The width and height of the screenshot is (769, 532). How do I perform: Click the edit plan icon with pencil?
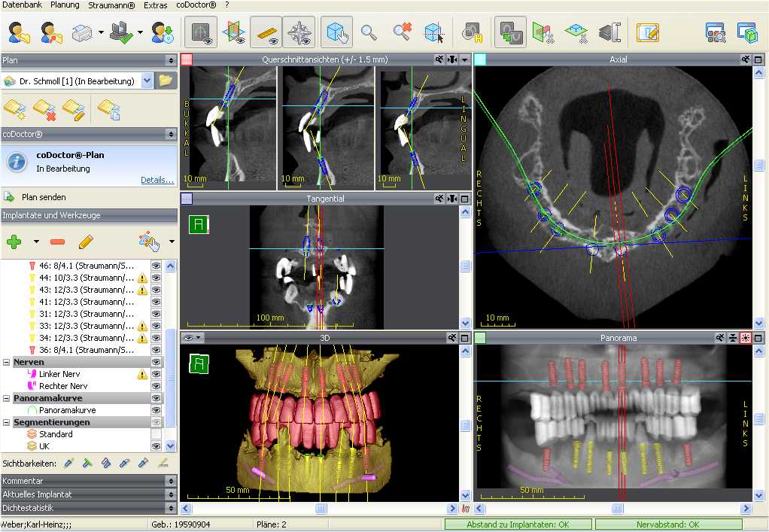tap(74, 110)
